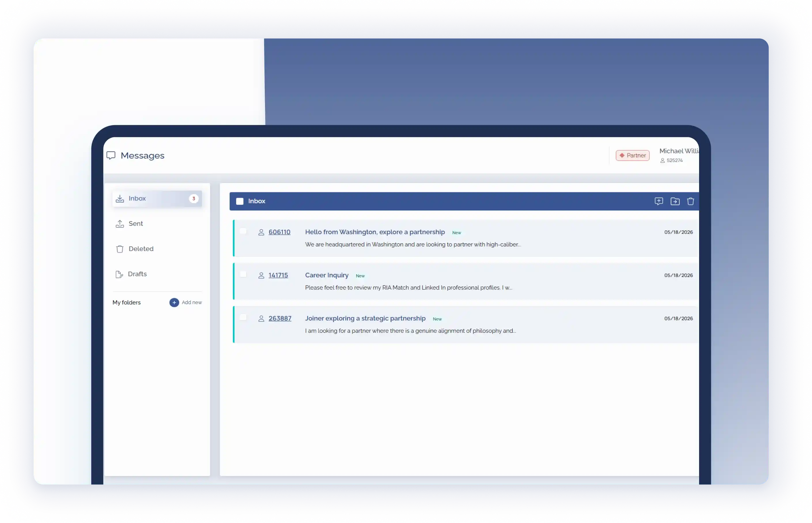
Task: Click preview text 'Please feel free to review'
Action: [408, 288]
